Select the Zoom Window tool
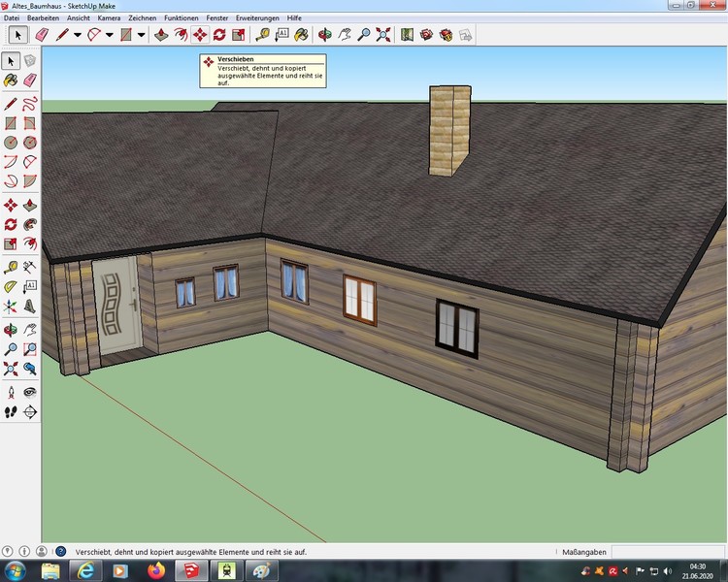Screen dimensions: 728x582 pyautogui.click(x=30, y=349)
